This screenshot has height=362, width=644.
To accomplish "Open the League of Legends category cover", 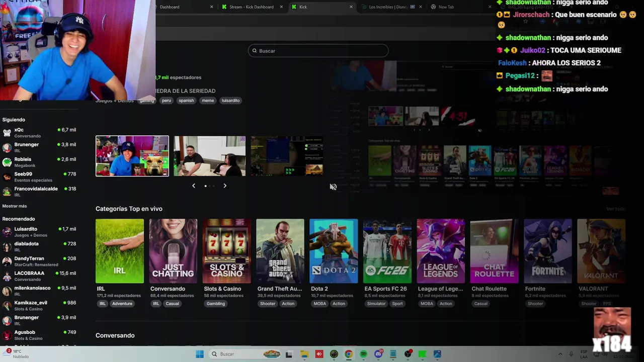I will [441, 251].
